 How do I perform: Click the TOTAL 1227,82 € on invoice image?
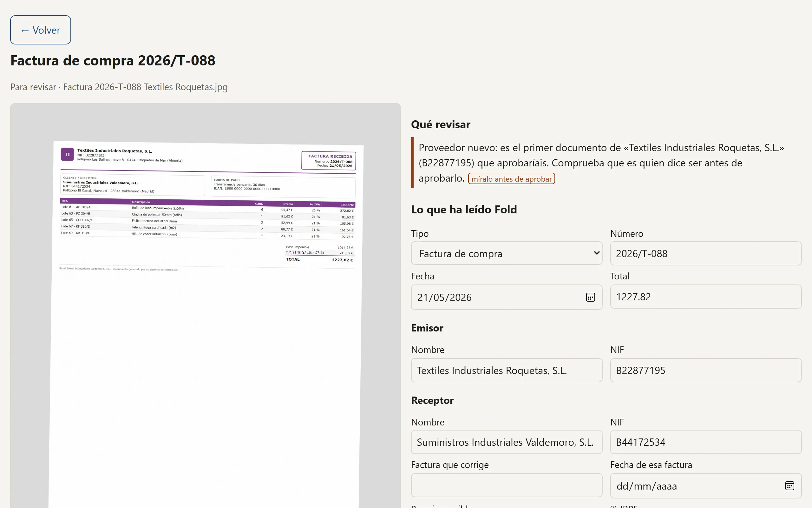pyautogui.click(x=319, y=259)
